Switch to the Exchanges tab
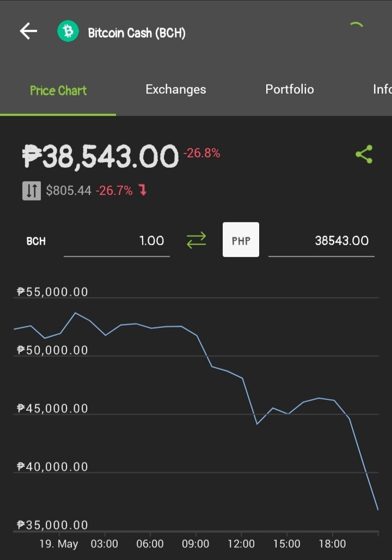The image size is (392, 560). point(176,89)
